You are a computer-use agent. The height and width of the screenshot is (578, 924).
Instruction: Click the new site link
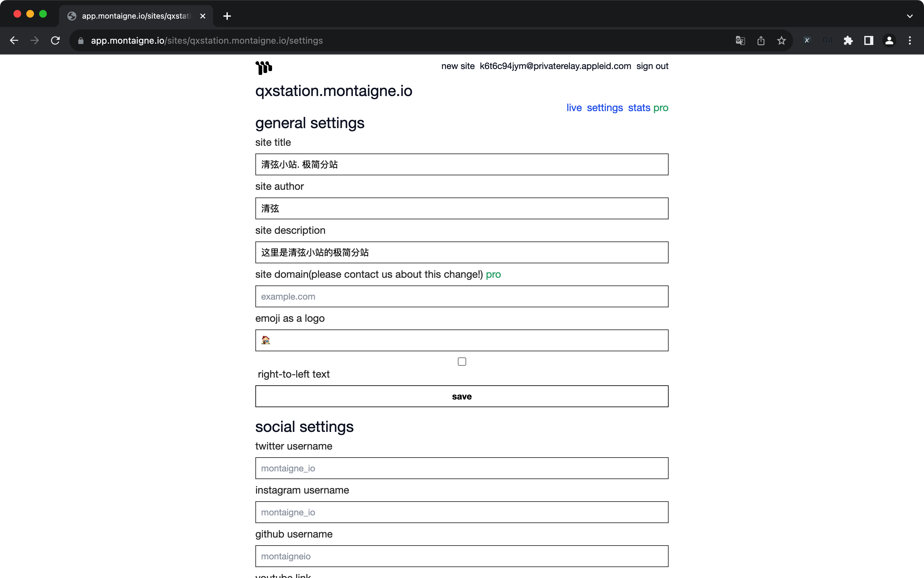coord(458,66)
